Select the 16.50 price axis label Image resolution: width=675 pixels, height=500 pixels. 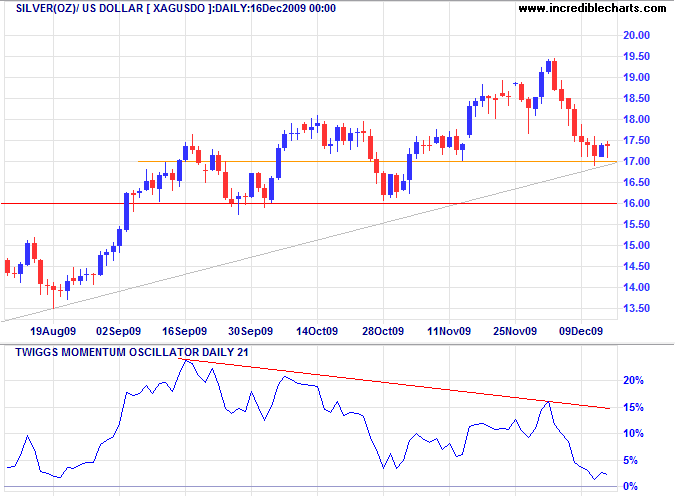pyautogui.click(x=636, y=182)
